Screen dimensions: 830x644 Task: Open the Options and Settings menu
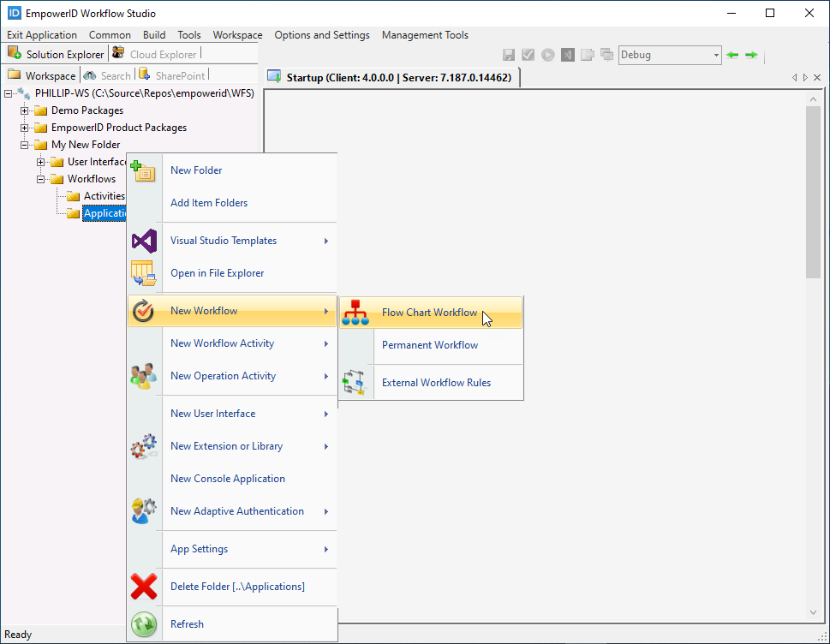pos(322,35)
